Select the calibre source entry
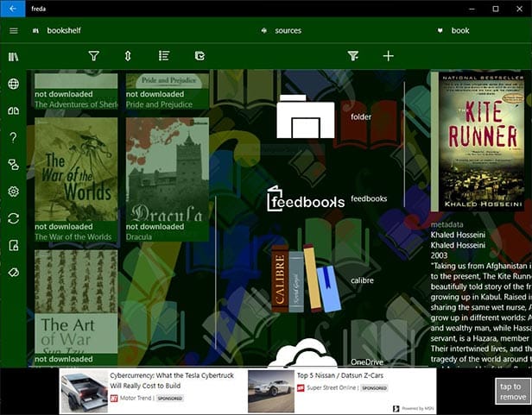532x415 pixels. tap(305, 280)
